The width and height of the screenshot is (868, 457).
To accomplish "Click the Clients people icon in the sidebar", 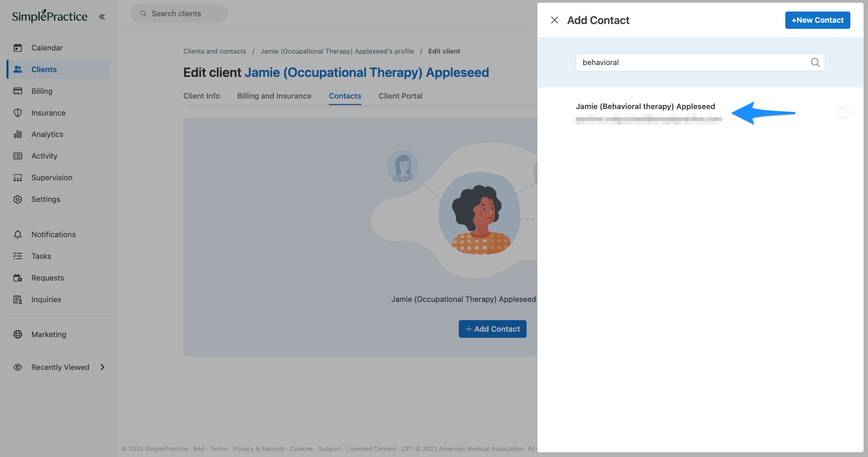I will click(x=18, y=69).
